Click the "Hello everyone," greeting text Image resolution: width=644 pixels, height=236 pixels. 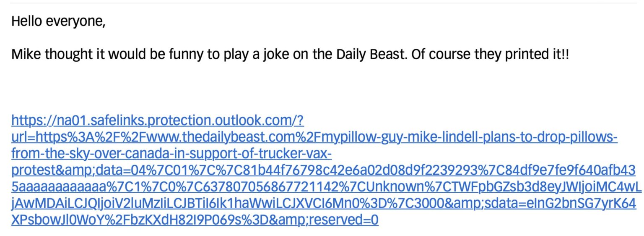pos(58,21)
